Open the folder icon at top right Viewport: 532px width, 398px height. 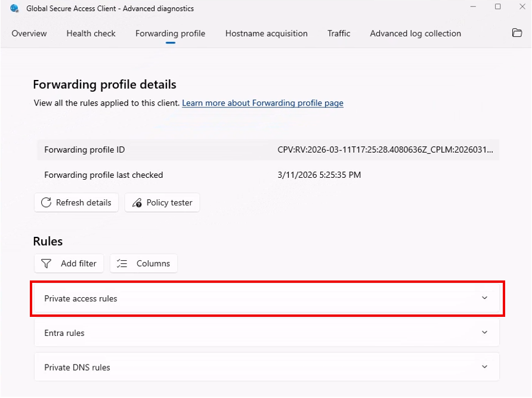click(516, 33)
